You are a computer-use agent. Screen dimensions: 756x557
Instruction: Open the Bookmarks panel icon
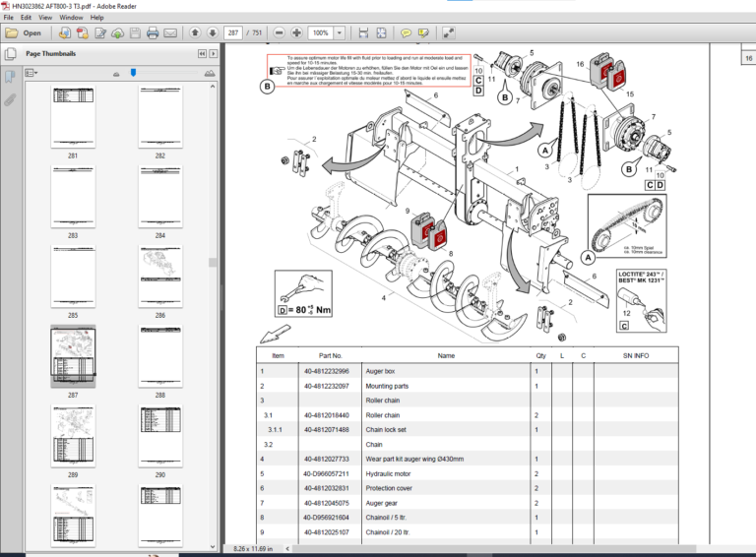point(10,76)
